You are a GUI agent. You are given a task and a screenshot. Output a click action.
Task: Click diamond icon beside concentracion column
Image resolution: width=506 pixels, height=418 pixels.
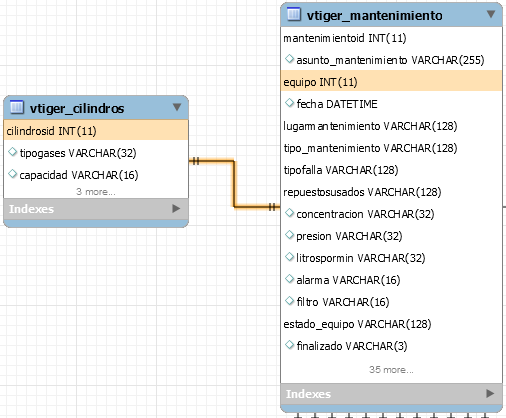(x=289, y=213)
